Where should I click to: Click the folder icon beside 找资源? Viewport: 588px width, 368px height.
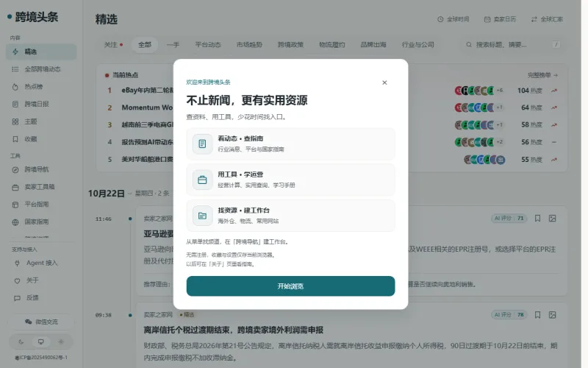(203, 216)
